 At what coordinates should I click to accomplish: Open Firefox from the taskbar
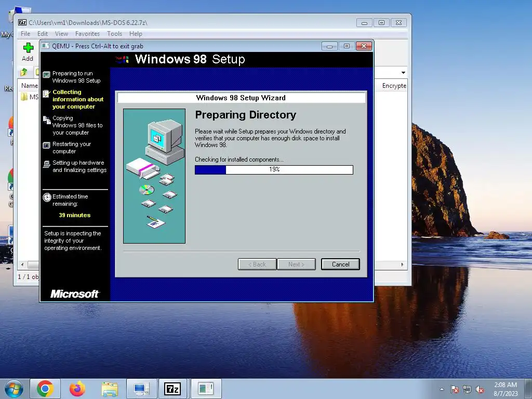77,389
